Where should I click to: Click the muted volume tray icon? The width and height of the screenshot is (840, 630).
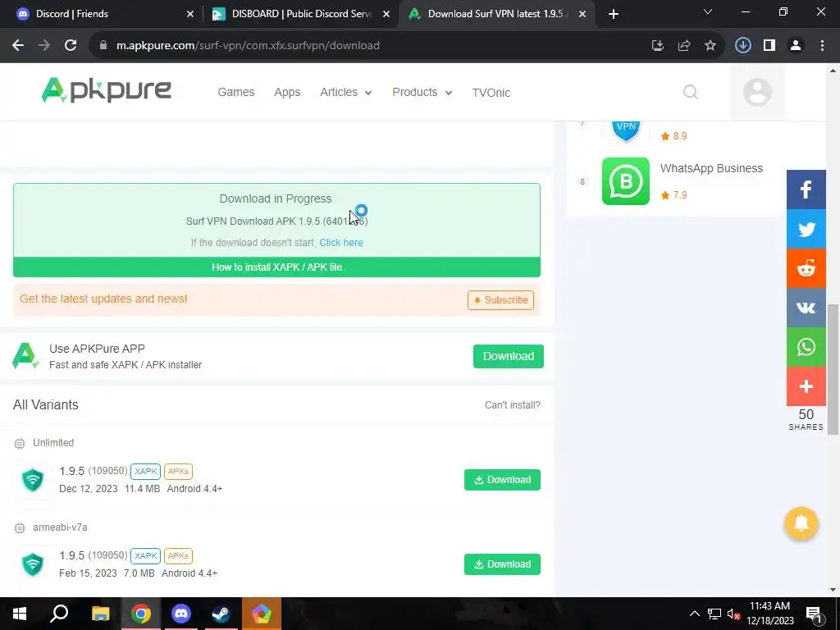coord(733,614)
